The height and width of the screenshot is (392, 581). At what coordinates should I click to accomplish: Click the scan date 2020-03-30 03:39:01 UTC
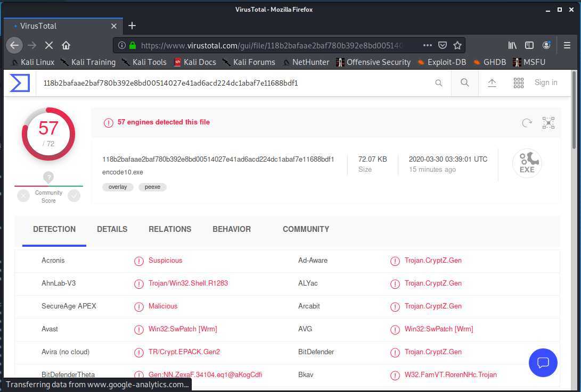448,159
